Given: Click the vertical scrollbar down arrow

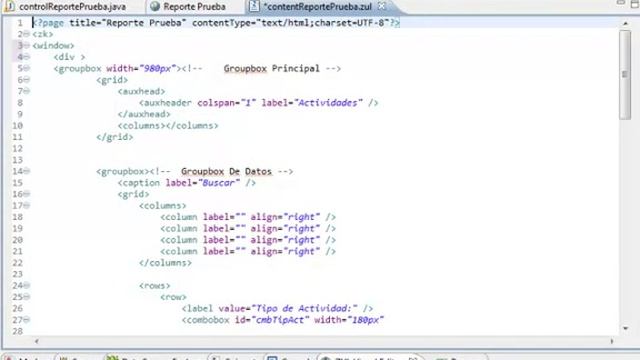Looking at the screenshot, I should click(x=625, y=328).
